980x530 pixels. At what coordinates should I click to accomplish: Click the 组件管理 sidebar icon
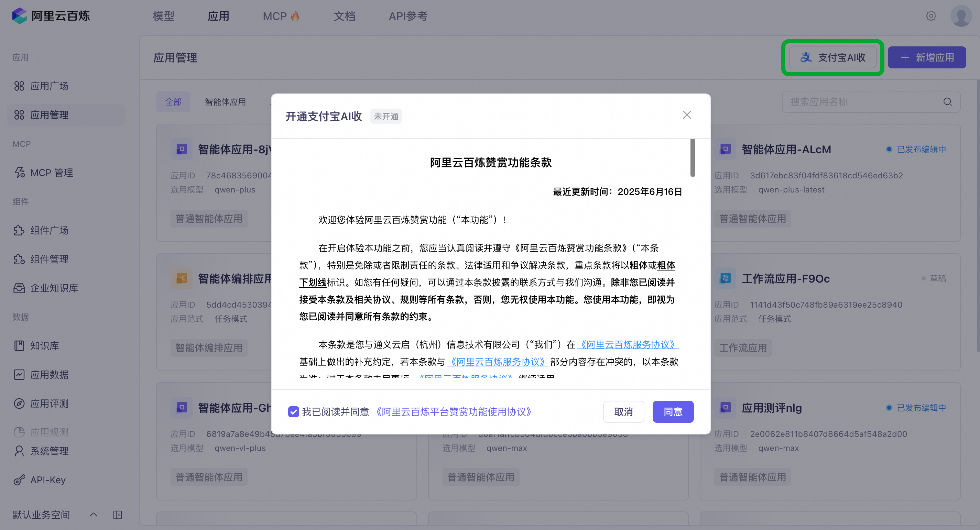pyautogui.click(x=19, y=259)
